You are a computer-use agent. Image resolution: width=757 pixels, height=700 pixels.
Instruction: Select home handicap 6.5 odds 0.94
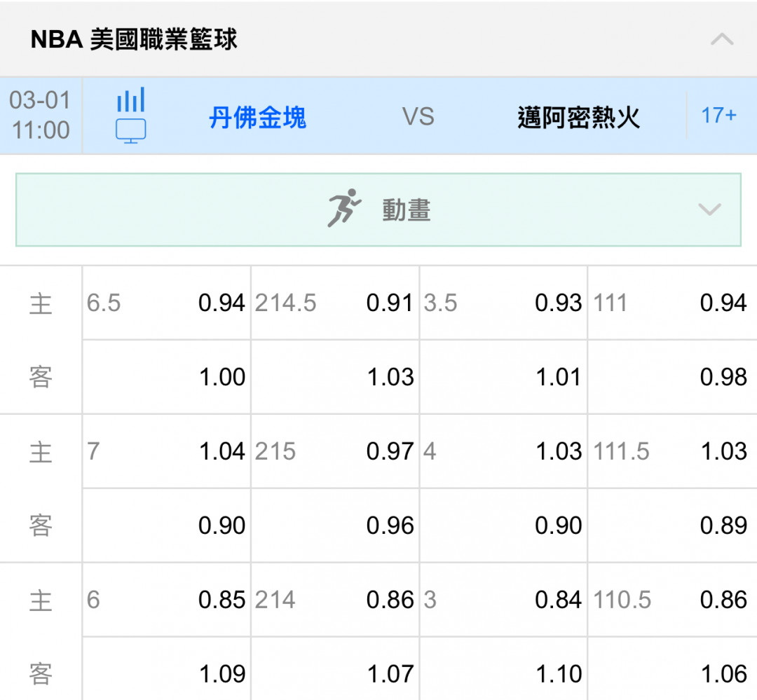(x=167, y=303)
